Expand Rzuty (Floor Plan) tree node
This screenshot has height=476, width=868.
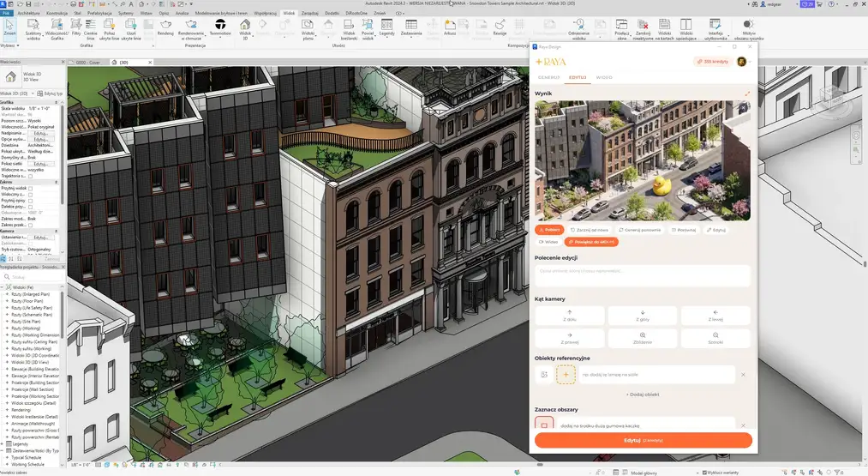click(7, 301)
